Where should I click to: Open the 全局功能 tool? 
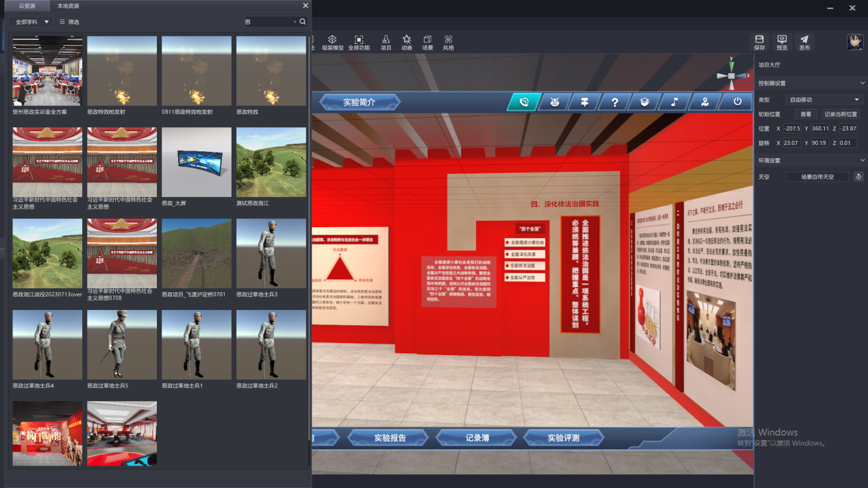tap(358, 40)
